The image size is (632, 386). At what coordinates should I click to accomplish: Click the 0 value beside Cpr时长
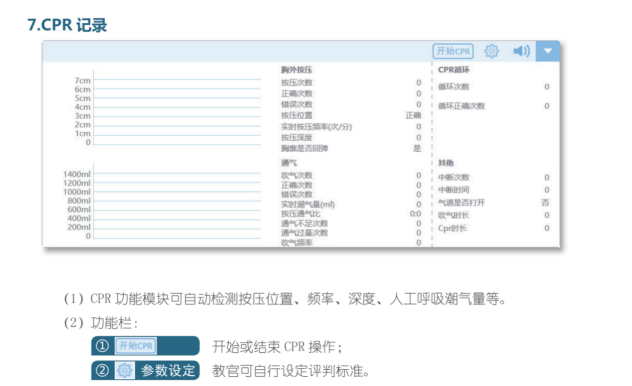(x=547, y=228)
